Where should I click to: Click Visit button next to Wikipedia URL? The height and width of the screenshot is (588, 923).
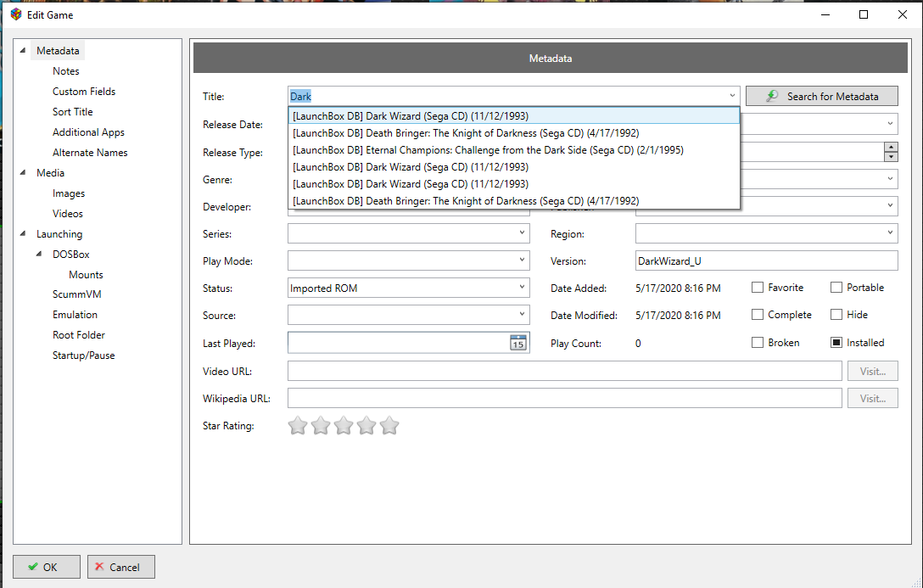[x=872, y=399]
